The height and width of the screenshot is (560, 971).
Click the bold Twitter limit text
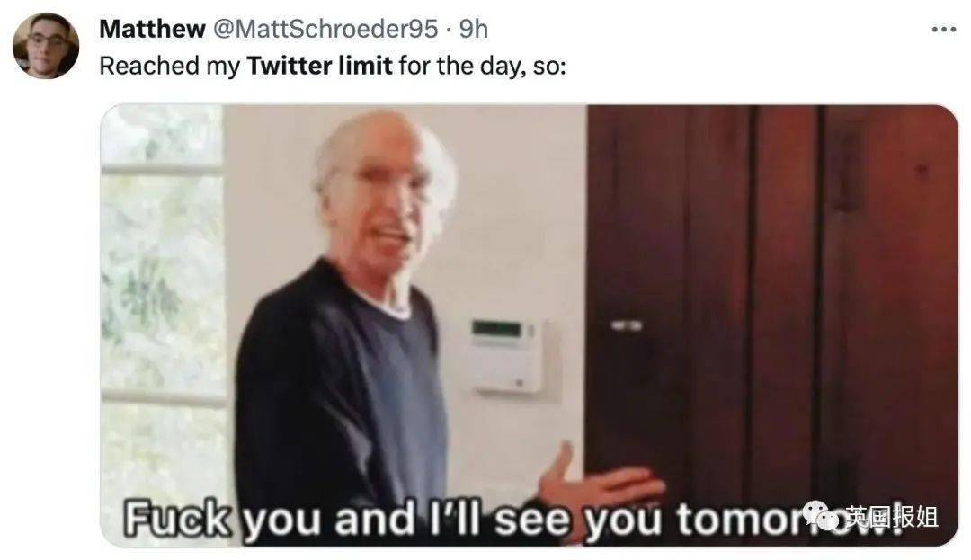[319, 66]
